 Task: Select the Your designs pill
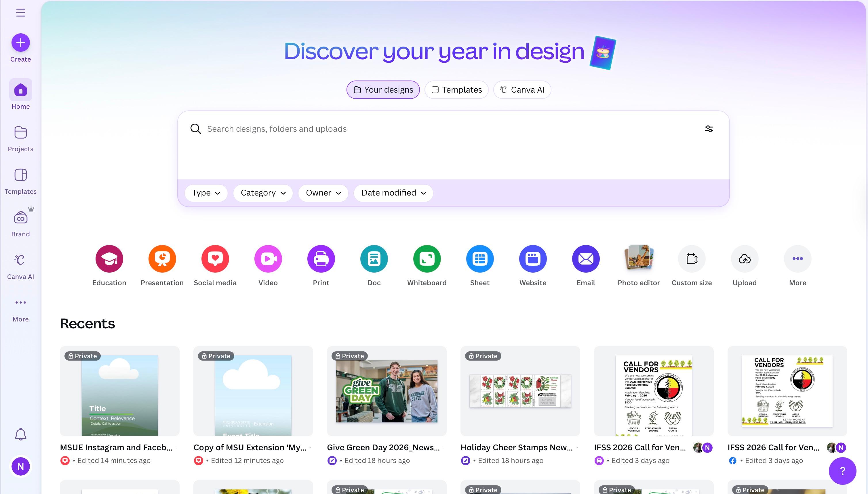click(383, 90)
